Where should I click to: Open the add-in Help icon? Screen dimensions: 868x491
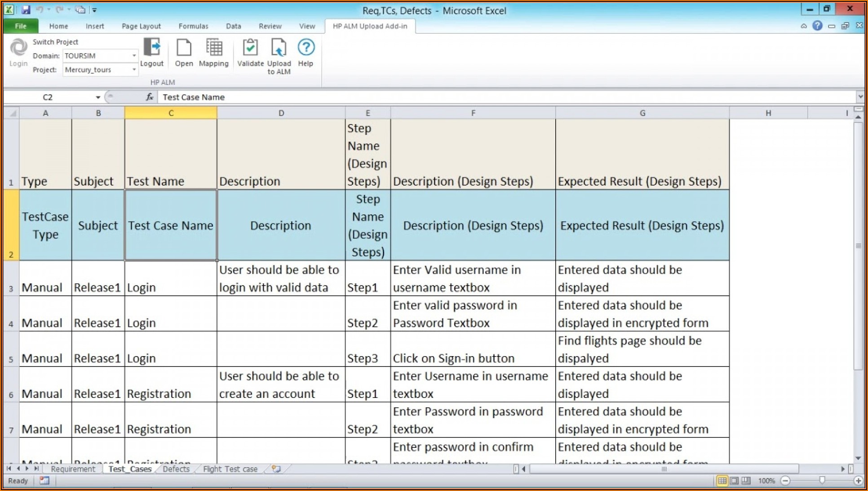pyautogui.click(x=306, y=48)
